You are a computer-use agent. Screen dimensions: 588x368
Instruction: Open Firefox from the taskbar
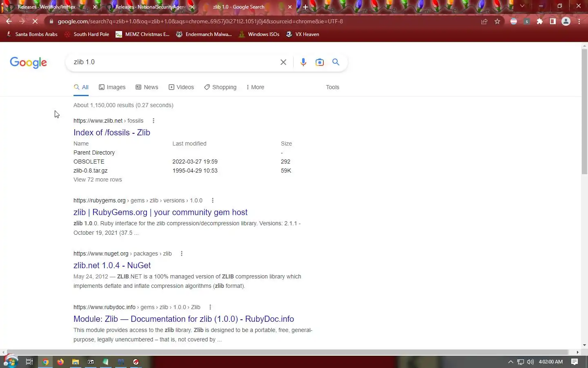60,362
